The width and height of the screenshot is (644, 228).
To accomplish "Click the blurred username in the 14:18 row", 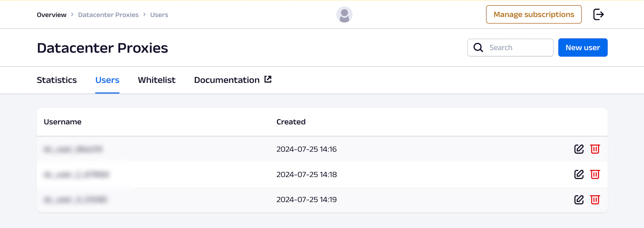I will point(76,174).
